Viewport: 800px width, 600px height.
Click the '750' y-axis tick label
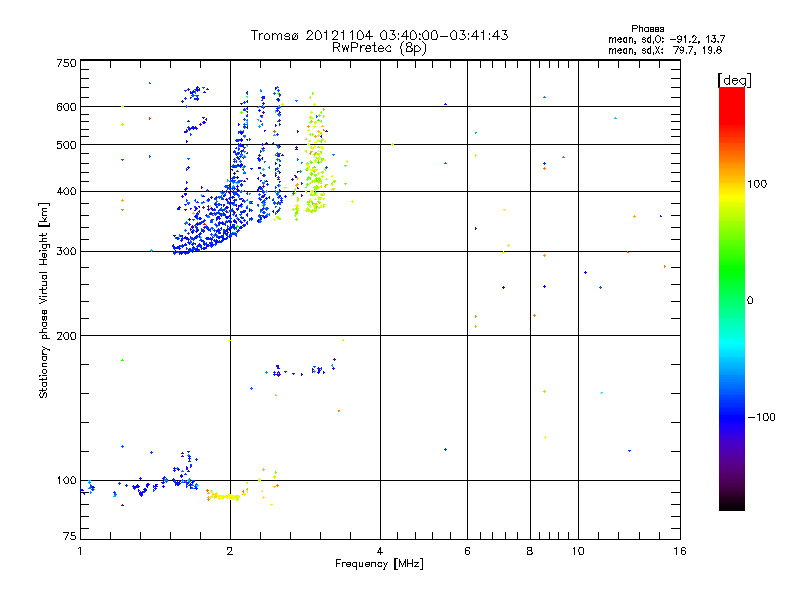click(x=67, y=63)
